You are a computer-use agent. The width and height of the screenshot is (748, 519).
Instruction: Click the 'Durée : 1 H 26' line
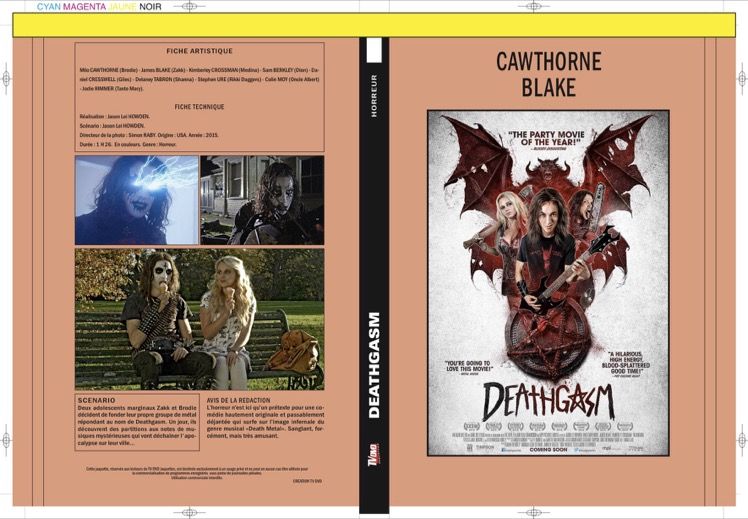tap(128, 144)
